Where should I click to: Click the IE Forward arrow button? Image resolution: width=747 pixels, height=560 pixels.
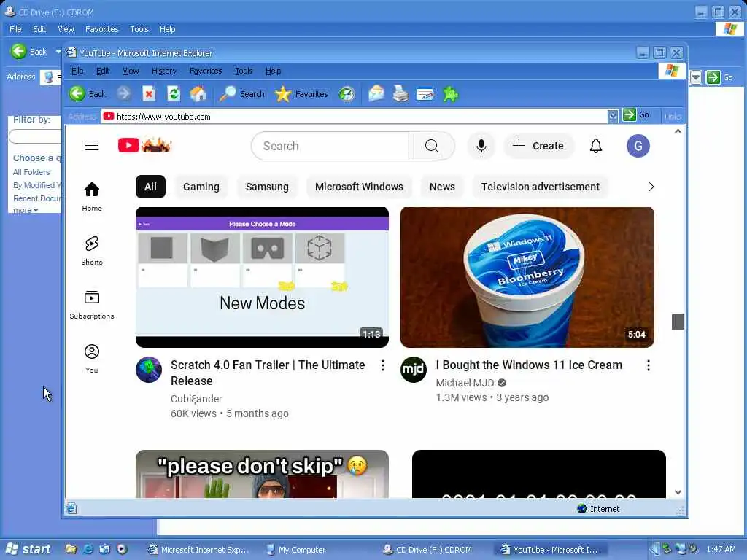(123, 94)
